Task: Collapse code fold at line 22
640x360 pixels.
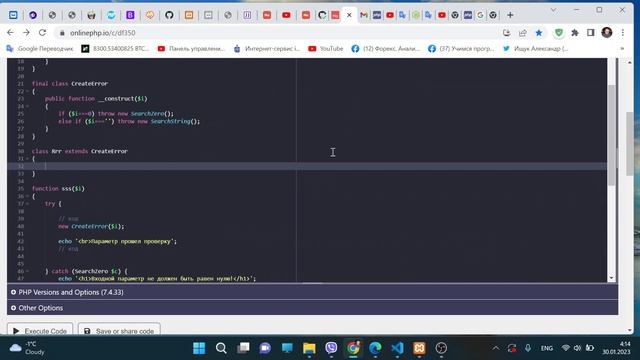Action: (x=27, y=91)
